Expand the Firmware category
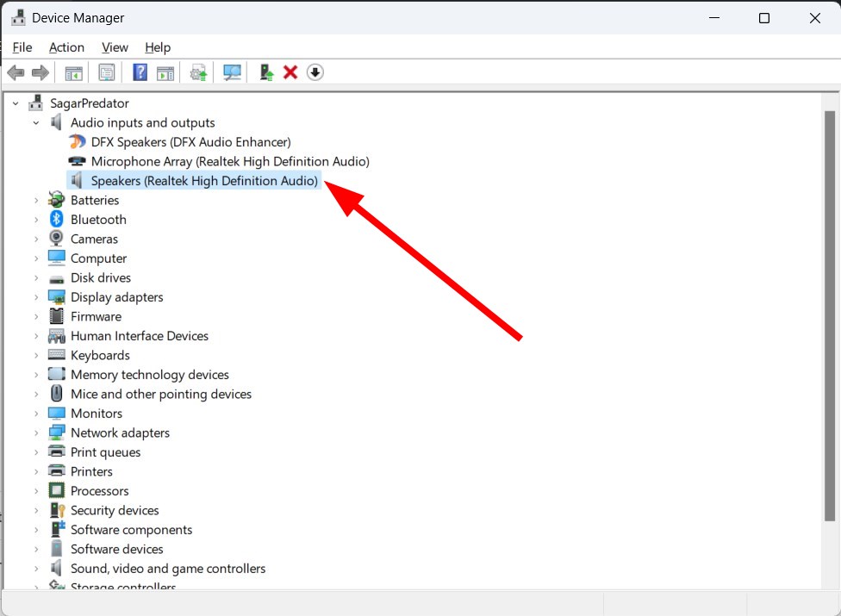 click(x=36, y=316)
